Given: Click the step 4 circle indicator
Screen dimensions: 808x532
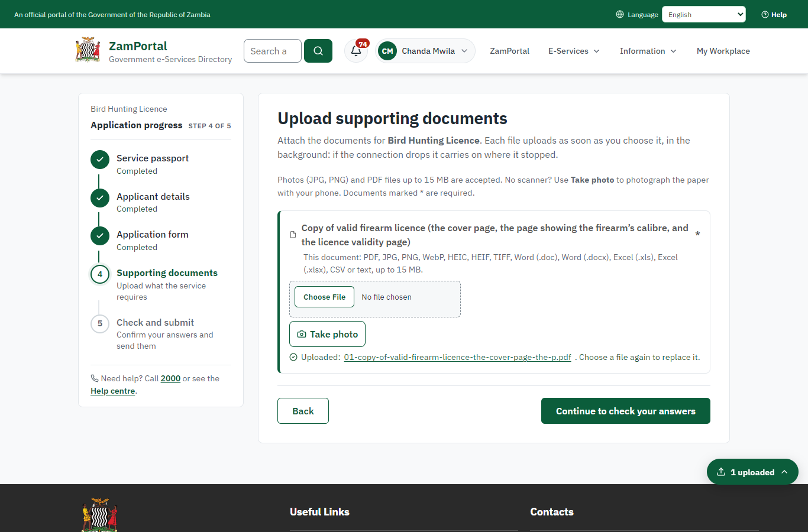Looking at the screenshot, I should point(100,274).
